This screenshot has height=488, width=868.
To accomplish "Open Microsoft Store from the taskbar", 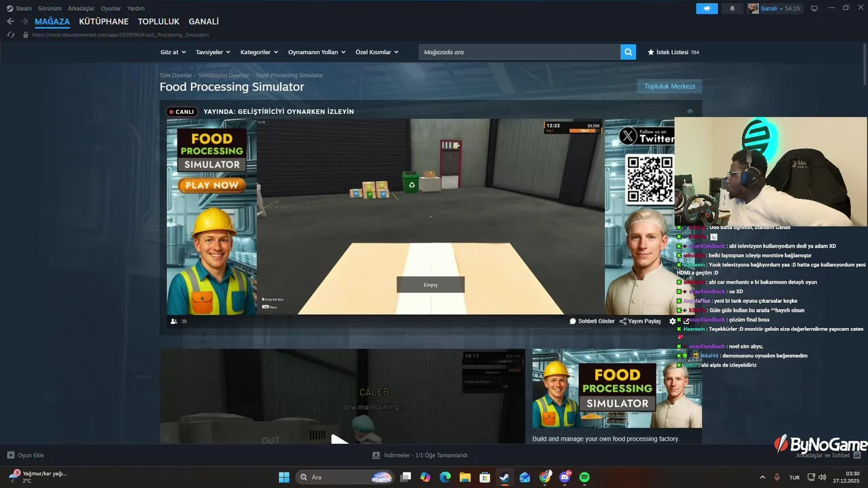I will tap(485, 477).
